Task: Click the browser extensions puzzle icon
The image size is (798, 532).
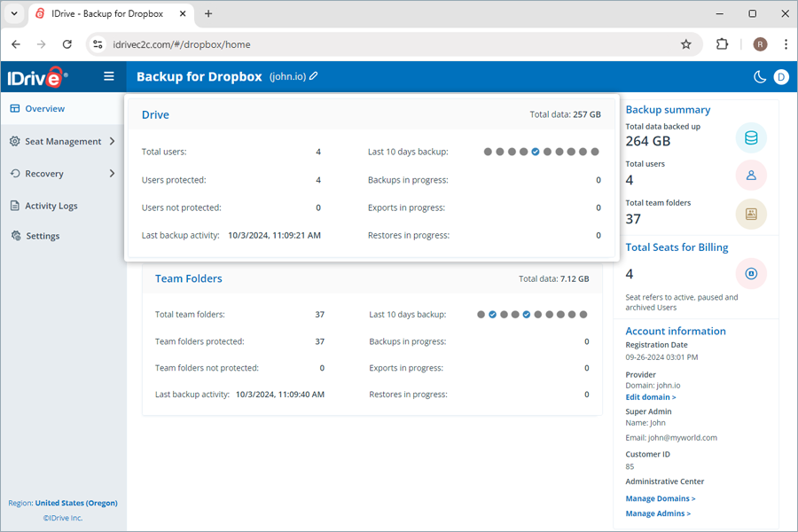Action: [722, 43]
